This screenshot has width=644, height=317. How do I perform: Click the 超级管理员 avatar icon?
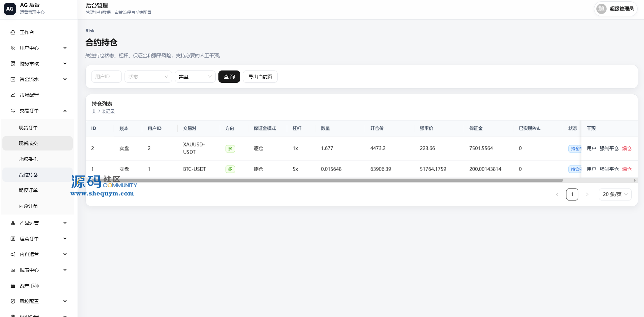pos(601,9)
